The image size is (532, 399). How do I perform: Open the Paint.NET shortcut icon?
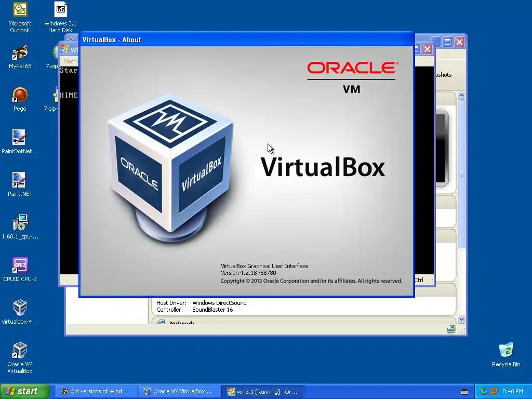click(x=20, y=184)
